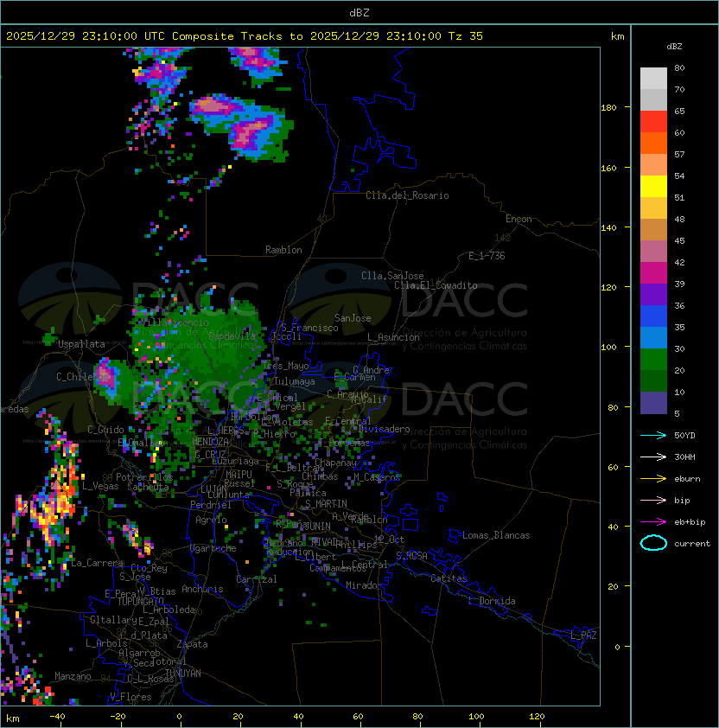
Task: Click the '50YD' legend label
Action: point(684,435)
